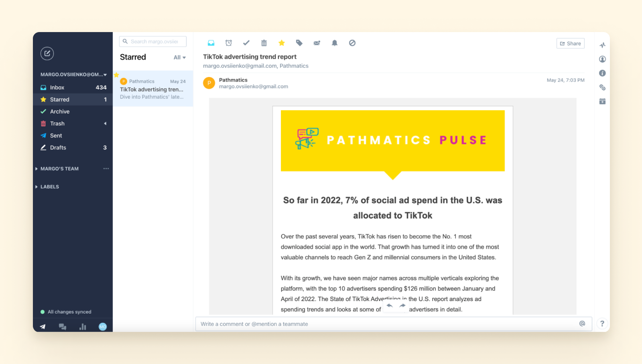Open the contact profile icon in the right sidebar

pyautogui.click(x=603, y=59)
